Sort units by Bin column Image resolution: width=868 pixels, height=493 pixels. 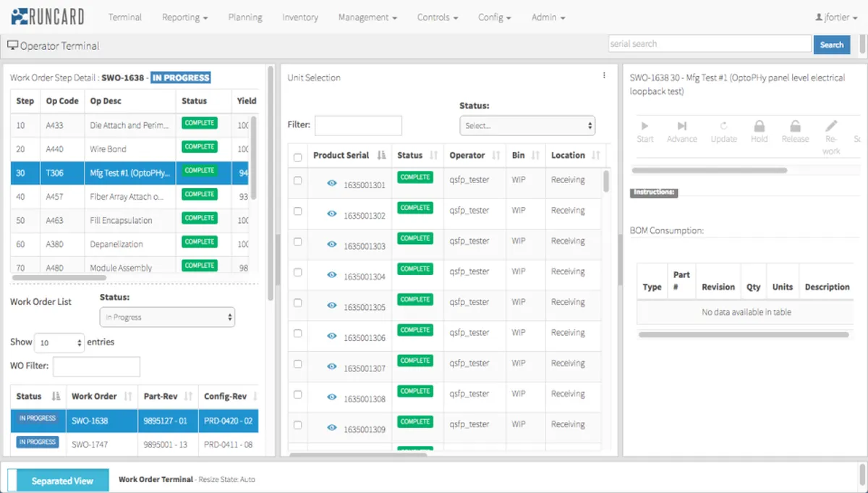click(x=526, y=155)
